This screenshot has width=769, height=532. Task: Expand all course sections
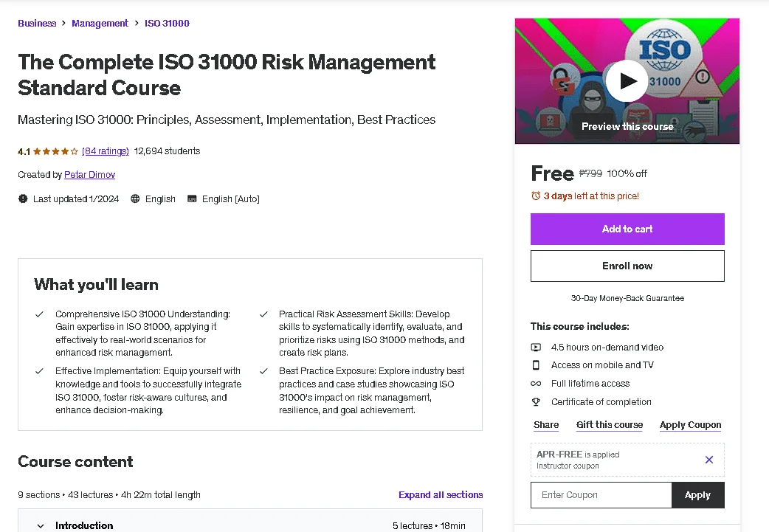point(441,494)
